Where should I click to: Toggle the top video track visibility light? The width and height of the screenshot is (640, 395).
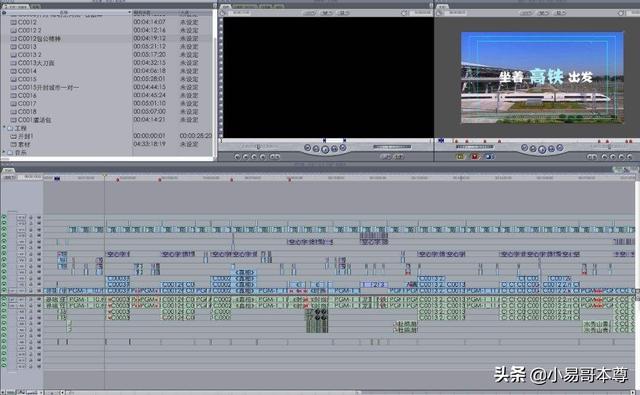4,217
